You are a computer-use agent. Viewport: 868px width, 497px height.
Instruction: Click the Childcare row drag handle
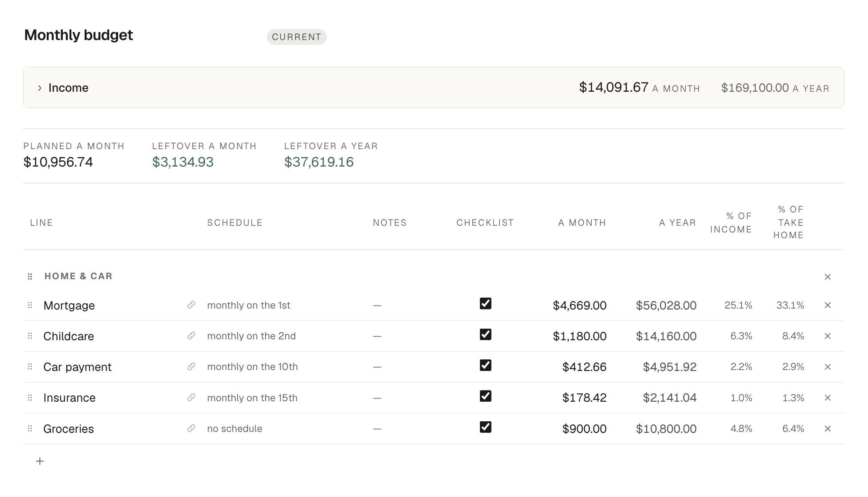30,336
